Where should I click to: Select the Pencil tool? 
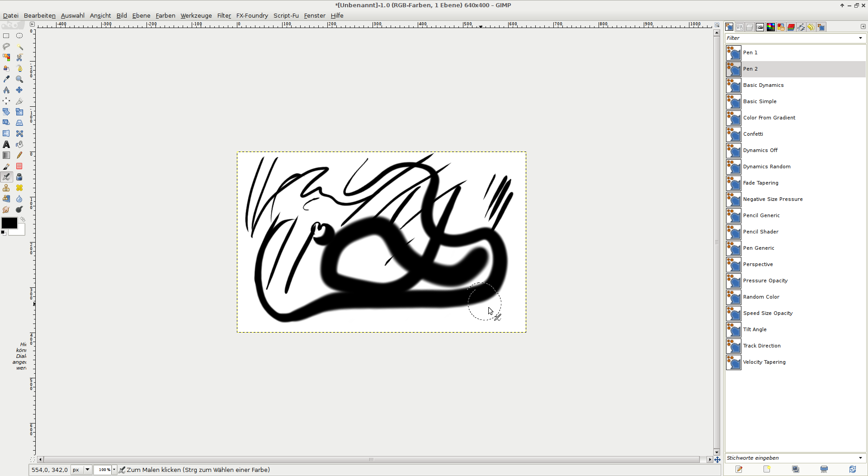pyautogui.click(x=19, y=155)
